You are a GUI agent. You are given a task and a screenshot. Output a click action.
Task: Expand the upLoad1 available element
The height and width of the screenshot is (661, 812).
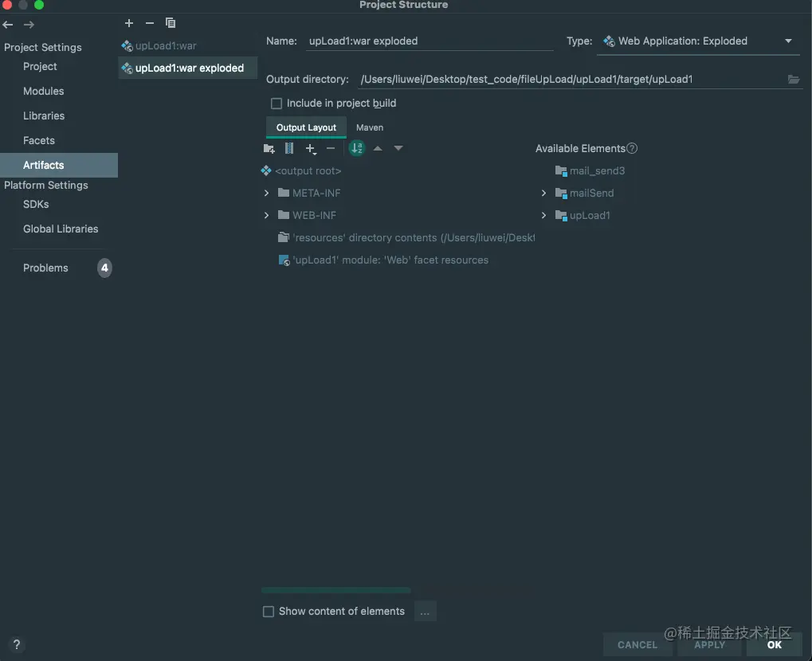[x=543, y=215]
